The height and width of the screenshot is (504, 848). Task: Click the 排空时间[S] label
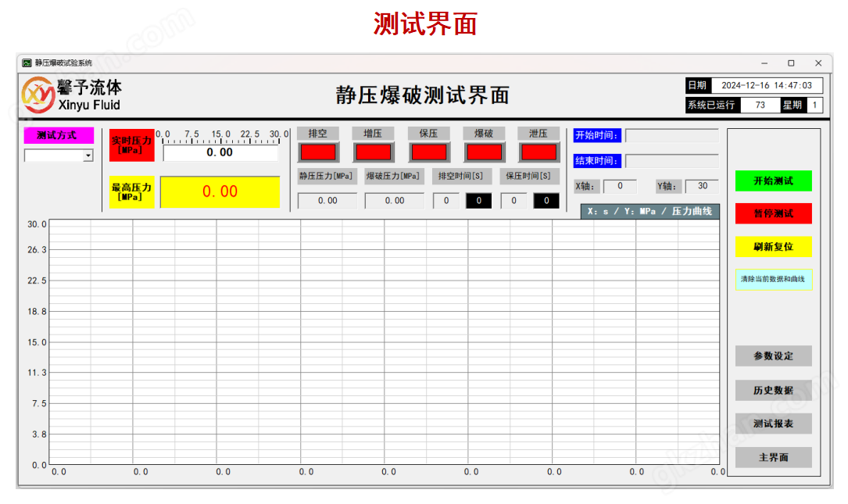pos(461,177)
